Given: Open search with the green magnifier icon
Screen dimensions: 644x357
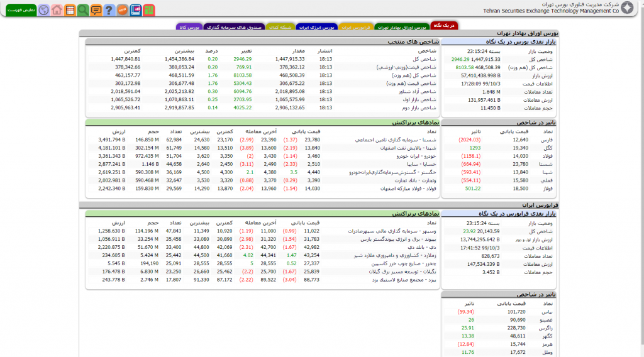Looking at the screenshot, I should 83,10.
